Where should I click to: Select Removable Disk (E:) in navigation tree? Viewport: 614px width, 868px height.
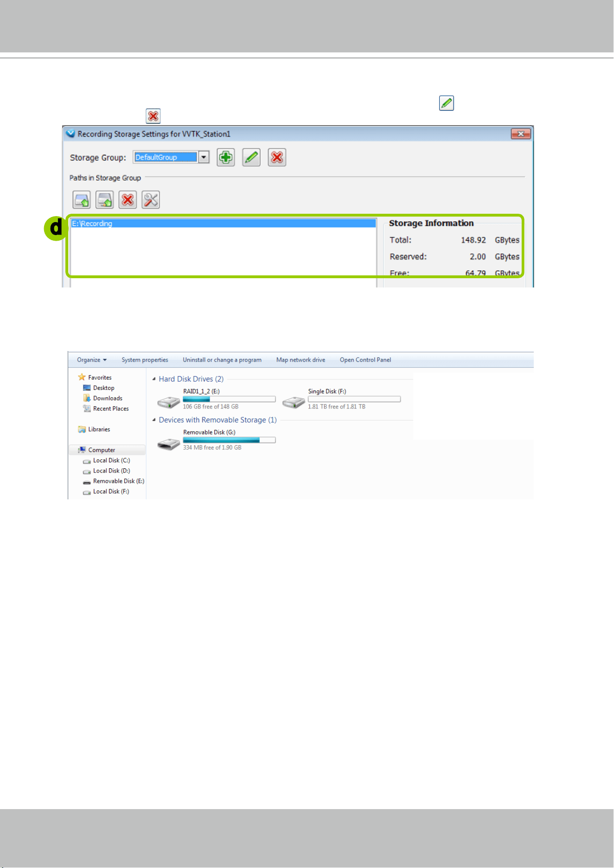point(119,481)
